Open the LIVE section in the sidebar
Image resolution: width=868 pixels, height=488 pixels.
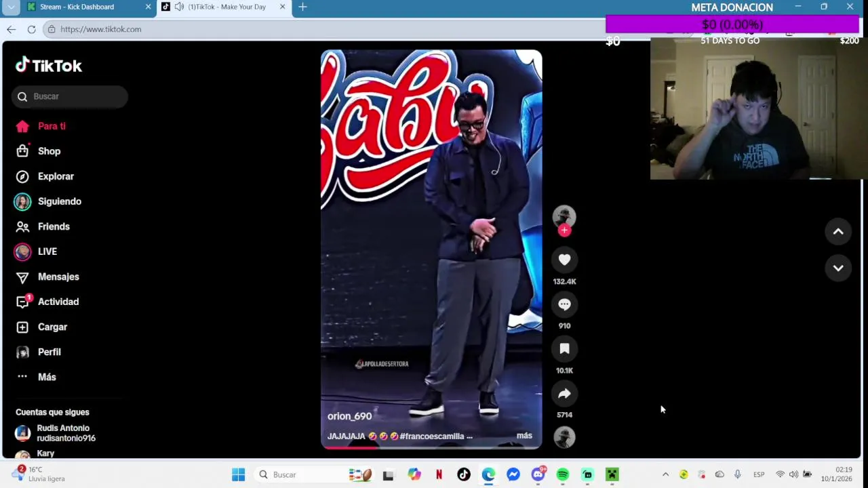click(47, 251)
